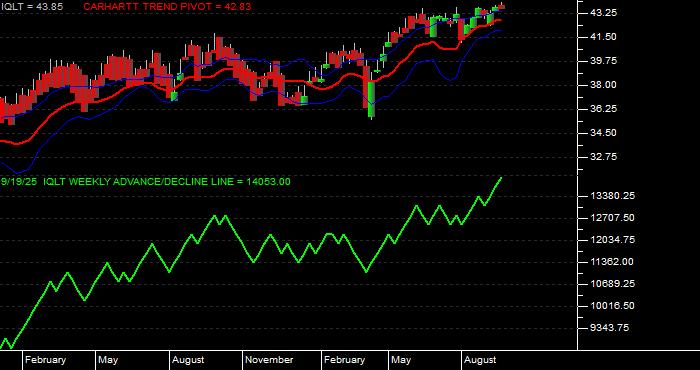Click the 10689.25 indicator axis value
The height and width of the screenshot is (370, 700).
point(611,284)
